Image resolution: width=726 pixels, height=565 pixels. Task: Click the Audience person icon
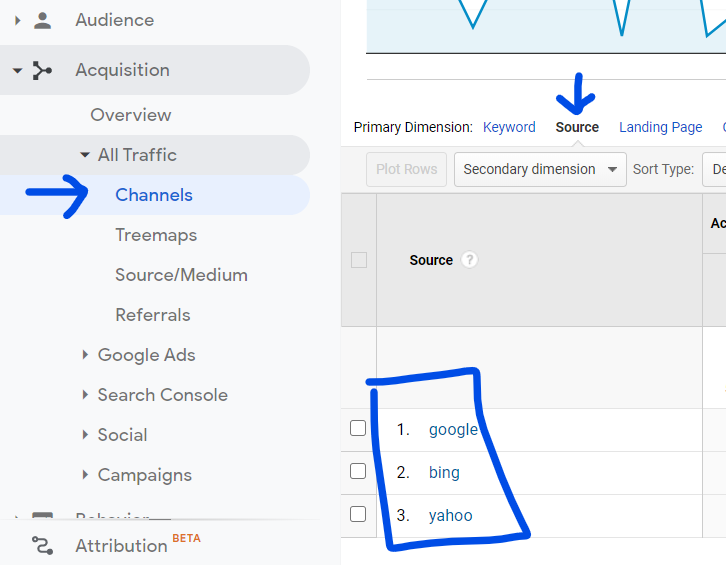(x=43, y=21)
